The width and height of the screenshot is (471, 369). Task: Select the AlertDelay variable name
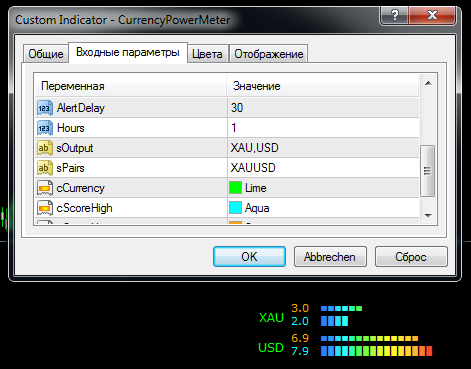pyautogui.click(x=81, y=108)
